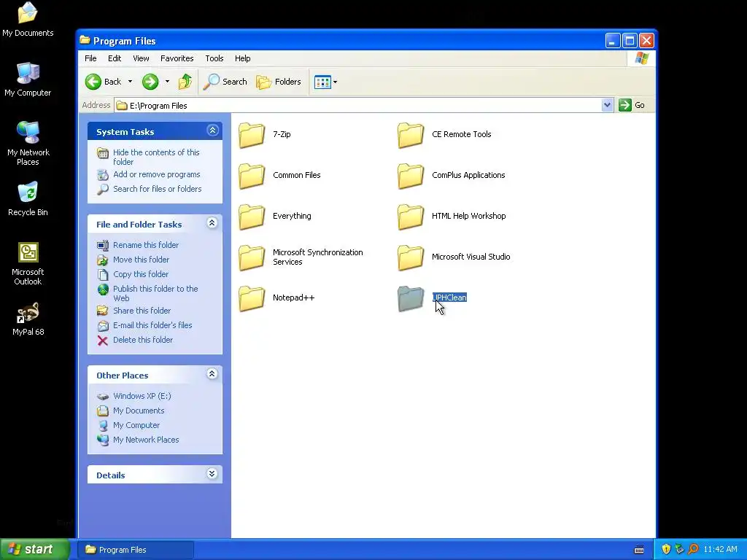
Task: Click the 11:42 AM tray clock
Action: [720, 550]
